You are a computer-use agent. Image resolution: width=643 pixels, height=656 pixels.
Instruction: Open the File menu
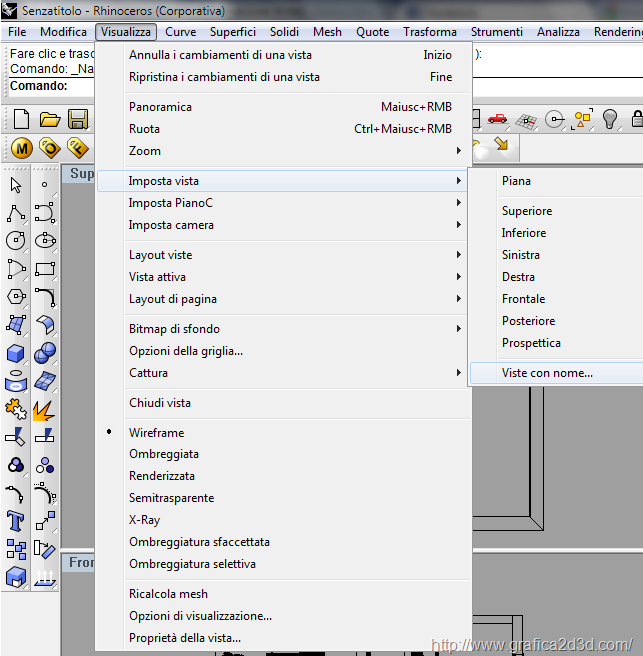click(17, 32)
